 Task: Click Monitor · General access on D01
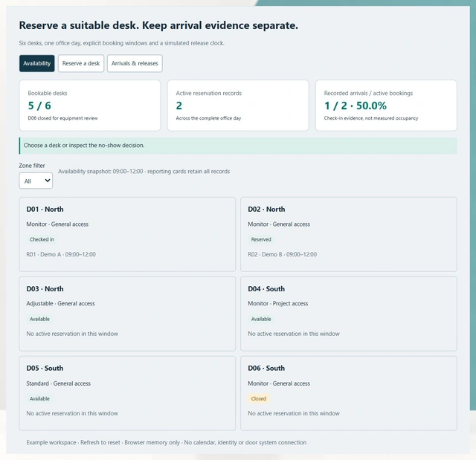point(57,224)
